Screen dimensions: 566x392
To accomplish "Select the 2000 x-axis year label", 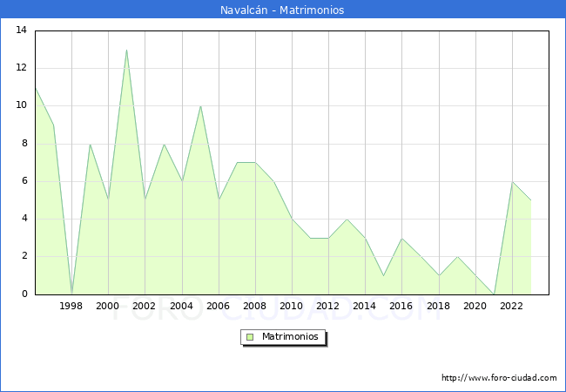I will click(108, 307).
